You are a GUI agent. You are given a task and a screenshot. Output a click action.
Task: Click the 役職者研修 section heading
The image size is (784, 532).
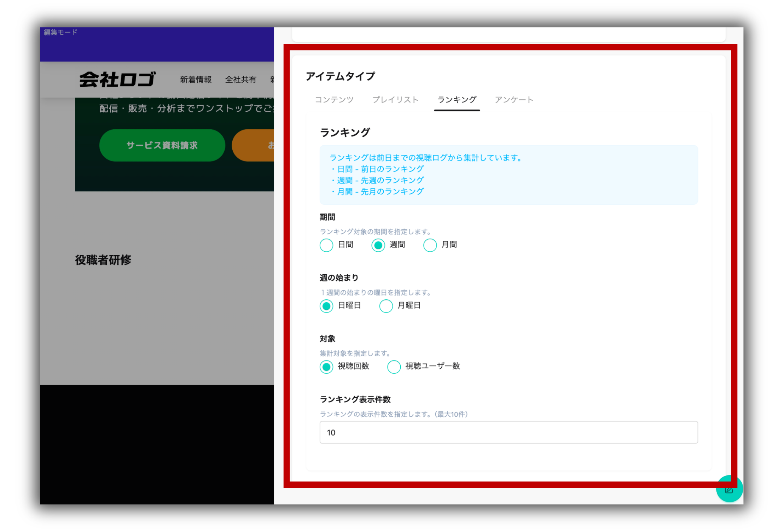pyautogui.click(x=103, y=260)
